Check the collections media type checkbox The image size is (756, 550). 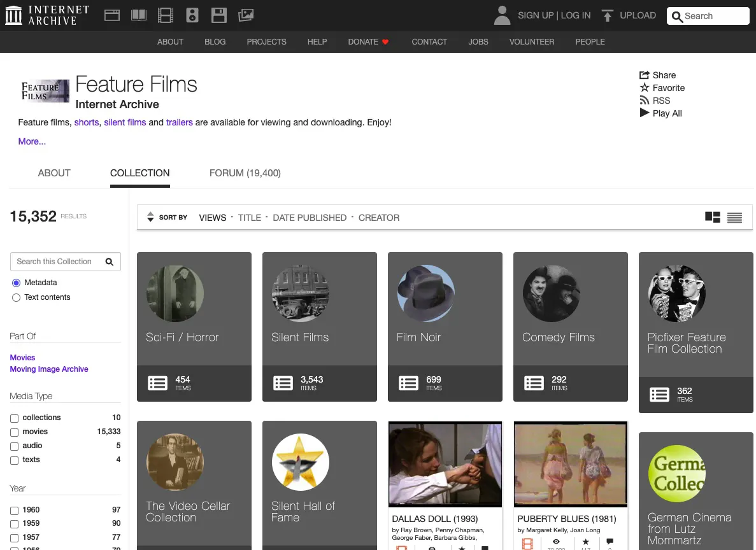[15, 418]
